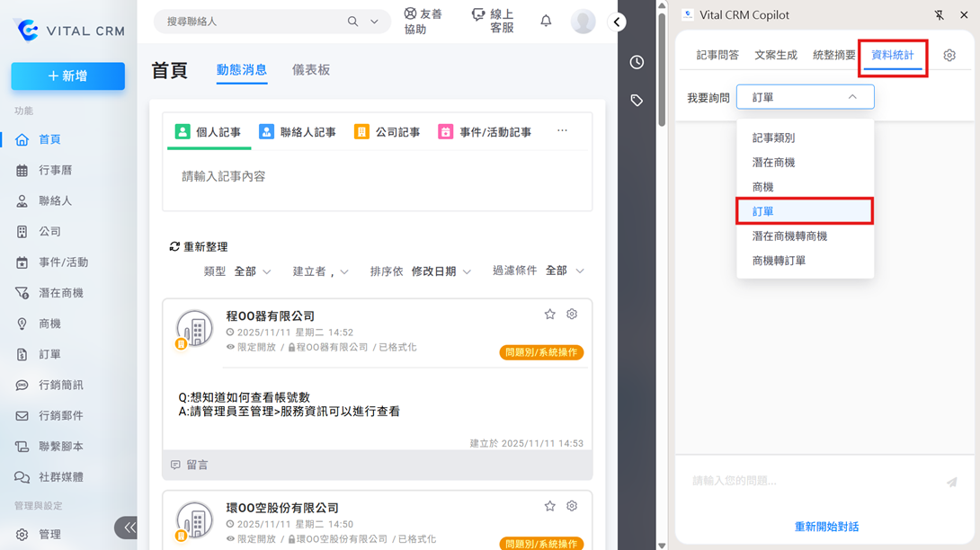Image resolution: width=980 pixels, height=550 pixels.
Task: Click the notification bell icon
Action: click(546, 21)
